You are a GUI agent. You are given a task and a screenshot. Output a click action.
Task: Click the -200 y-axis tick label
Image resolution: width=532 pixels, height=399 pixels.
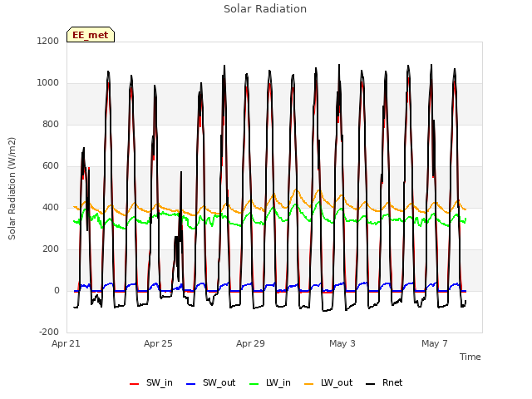(49, 332)
